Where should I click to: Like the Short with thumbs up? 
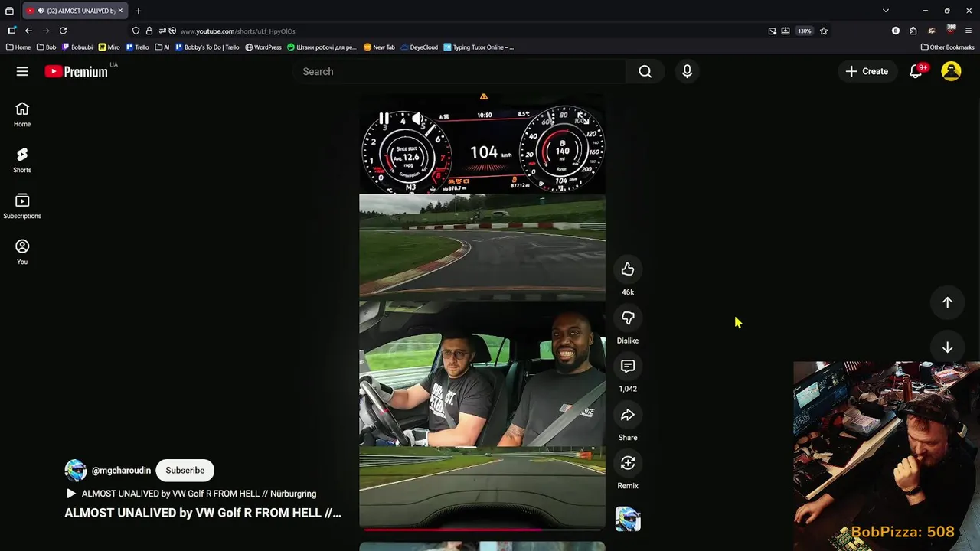(x=628, y=269)
